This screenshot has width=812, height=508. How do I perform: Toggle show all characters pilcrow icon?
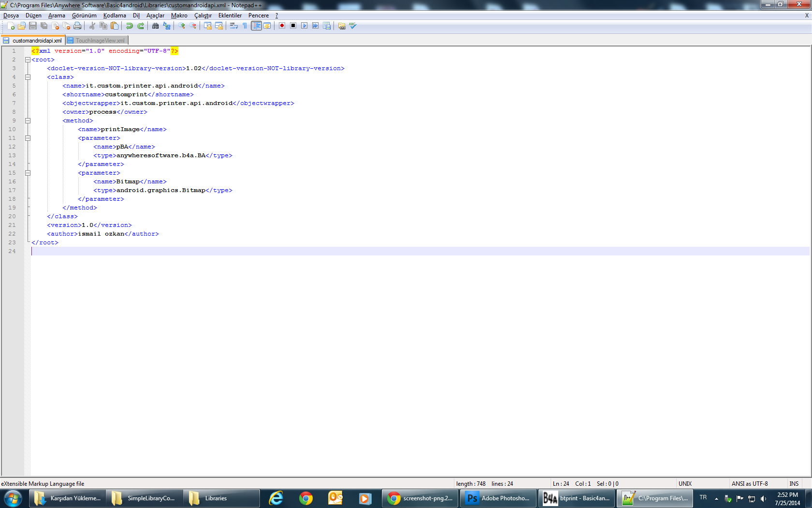point(245,26)
